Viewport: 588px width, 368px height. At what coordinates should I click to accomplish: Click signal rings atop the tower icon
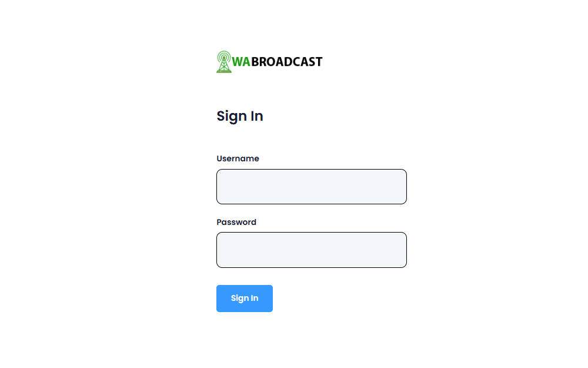tap(224, 57)
